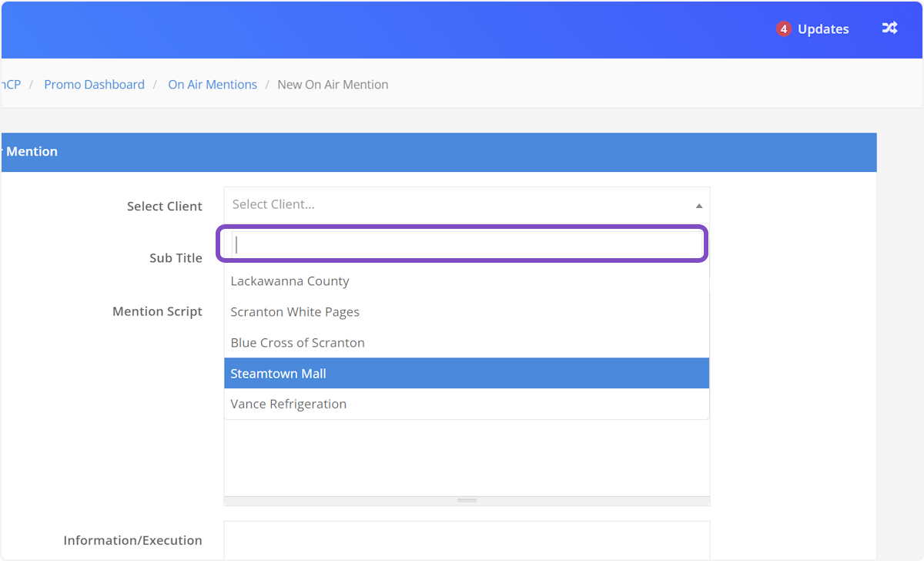The image size is (924, 561).
Task: Click the Sub Title field label
Action: click(x=176, y=258)
